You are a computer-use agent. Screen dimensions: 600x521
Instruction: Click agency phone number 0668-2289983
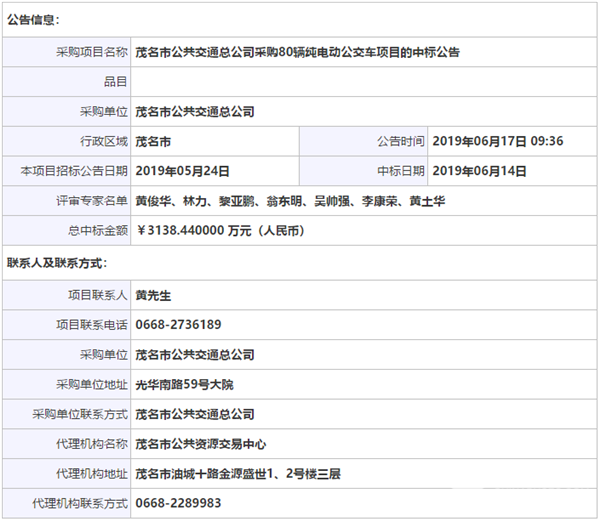coord(178,503)
